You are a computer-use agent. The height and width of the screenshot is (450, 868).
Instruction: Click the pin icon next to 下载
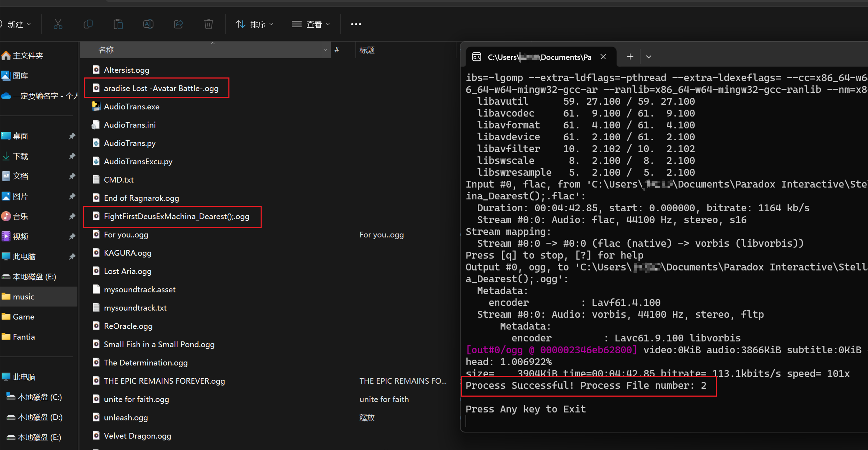(72, 156)
